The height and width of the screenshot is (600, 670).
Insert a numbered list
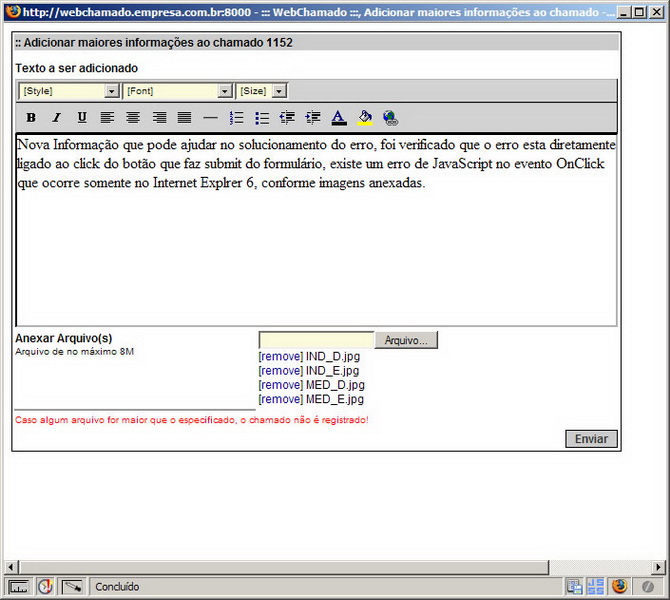pyautogui.click(x=236, y=118)
